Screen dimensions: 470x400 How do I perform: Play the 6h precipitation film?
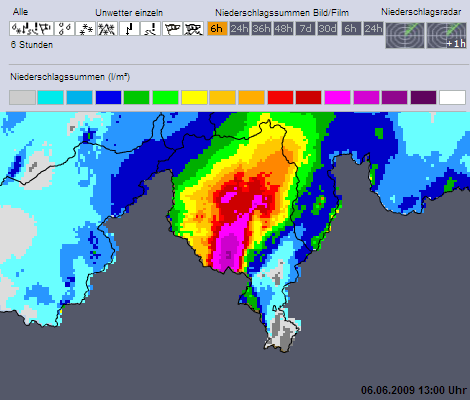[x=351, y=29]
